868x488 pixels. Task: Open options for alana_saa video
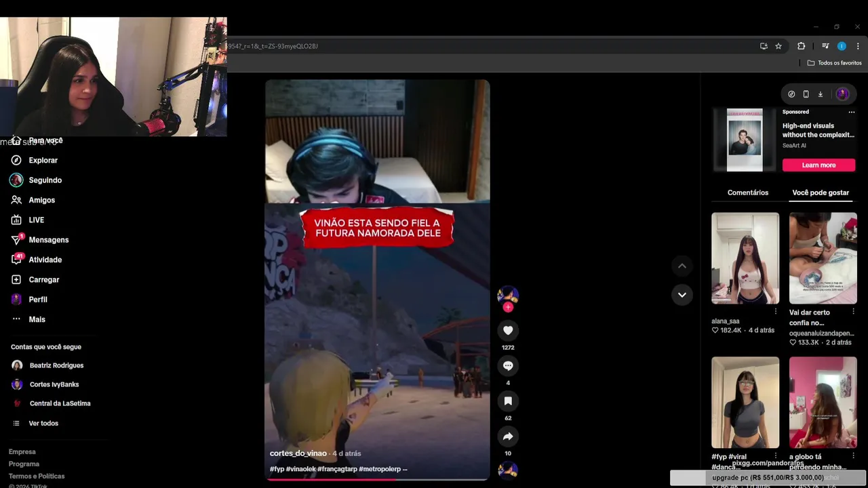(776, 312)
